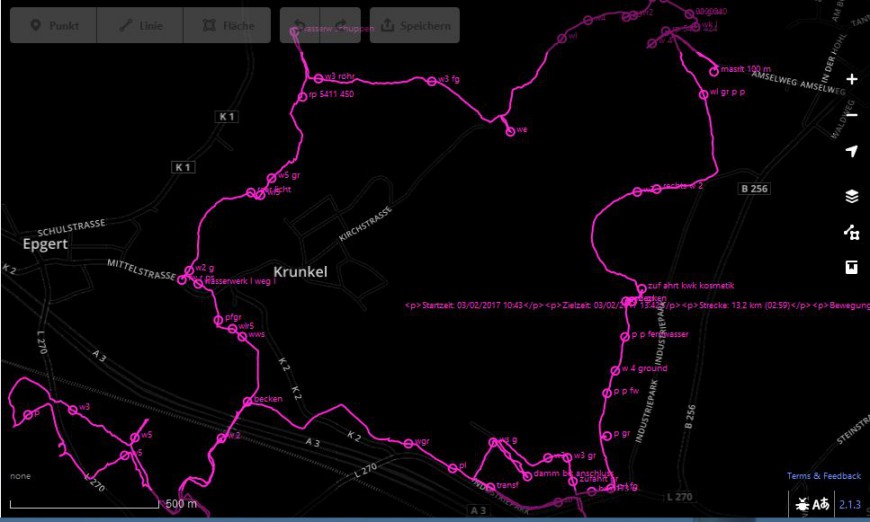Viewport: 870px width, 522px height.
Task: Open the help book icon
Action: click(852, 267)
